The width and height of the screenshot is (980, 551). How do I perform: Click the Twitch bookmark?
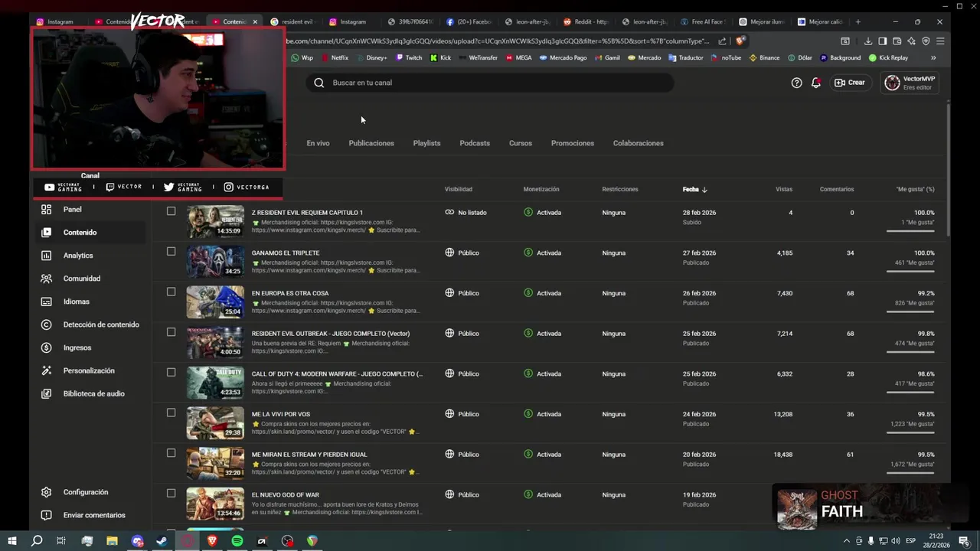coord(409,57)
